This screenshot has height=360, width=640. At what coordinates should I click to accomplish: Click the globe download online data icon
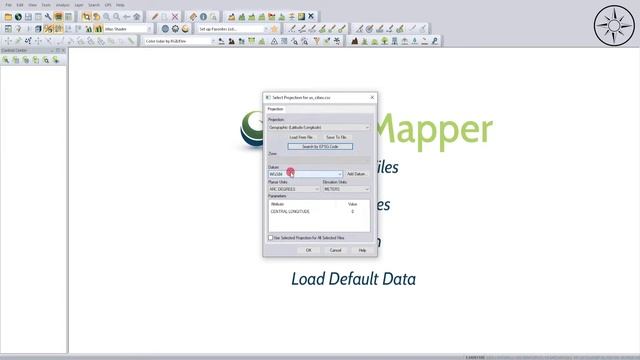pyautogui.click(x=18, y=17)
